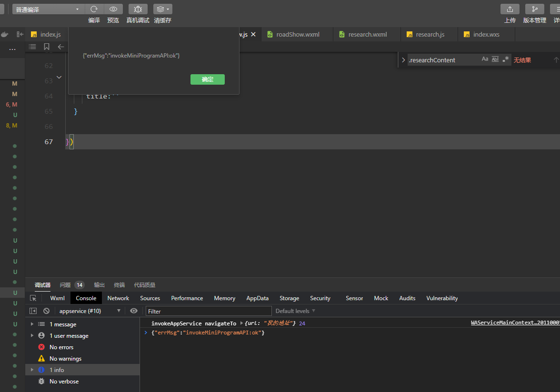Image resolution: width=560 pixels, height=392 pixels.
Task: Open the Mock devtools tab
Action: click(381, 298)
